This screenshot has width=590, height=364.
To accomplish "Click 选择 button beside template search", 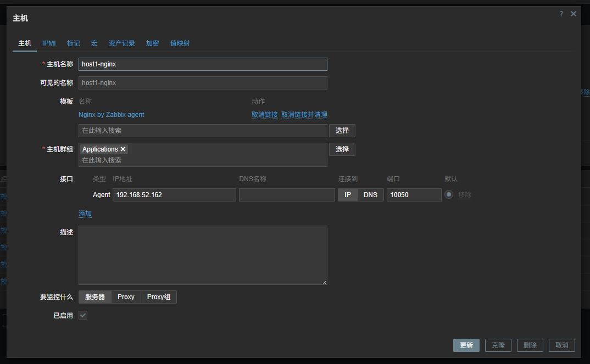I will pyautogui.click(x=342, y=131).
